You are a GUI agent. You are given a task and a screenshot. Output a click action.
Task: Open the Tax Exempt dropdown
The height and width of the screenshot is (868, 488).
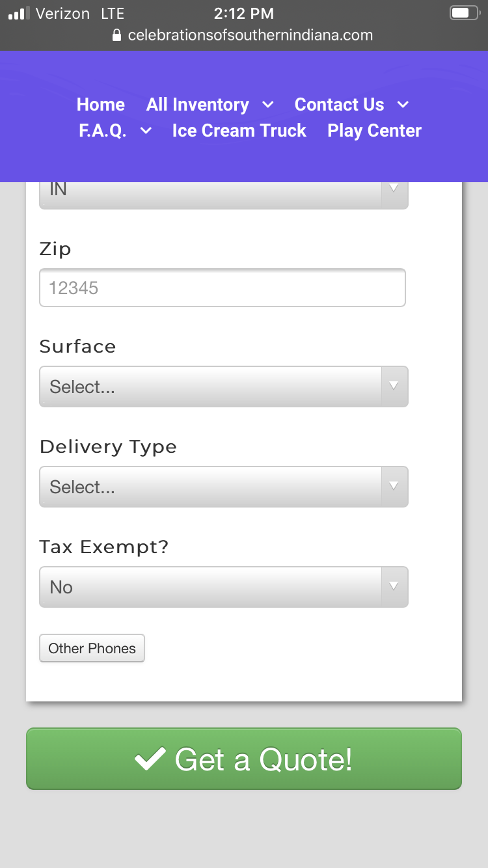pyautogui.click(x=223, y=587)
